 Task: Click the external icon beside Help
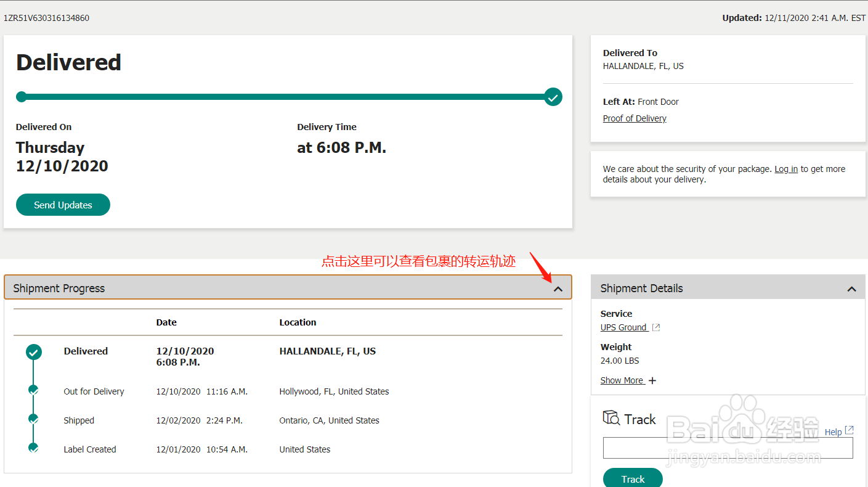(x=849, y=430)
